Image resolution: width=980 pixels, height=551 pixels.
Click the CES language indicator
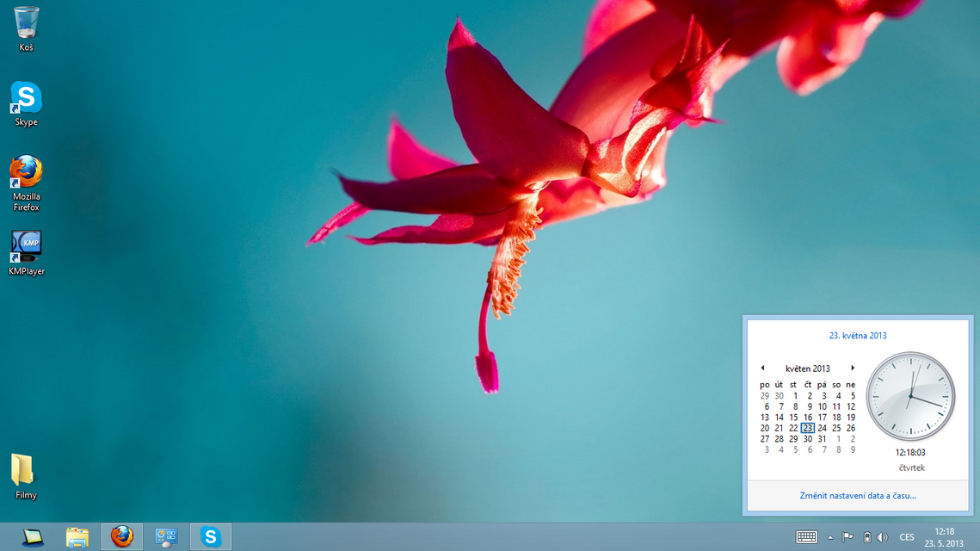(x=905, y=536)
